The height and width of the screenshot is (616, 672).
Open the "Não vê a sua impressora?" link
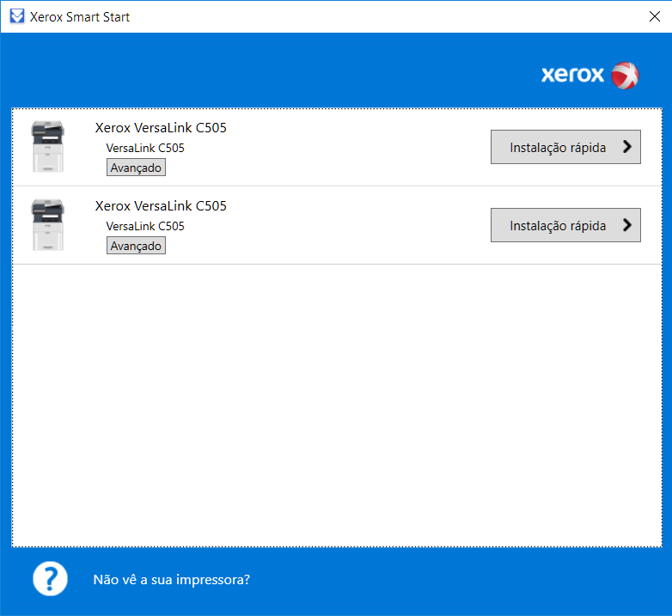click(171, 579)
